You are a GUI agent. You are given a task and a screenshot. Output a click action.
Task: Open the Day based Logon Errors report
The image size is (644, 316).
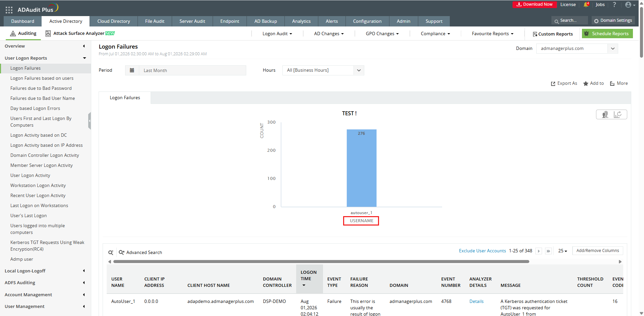click(x=35, y=109)
